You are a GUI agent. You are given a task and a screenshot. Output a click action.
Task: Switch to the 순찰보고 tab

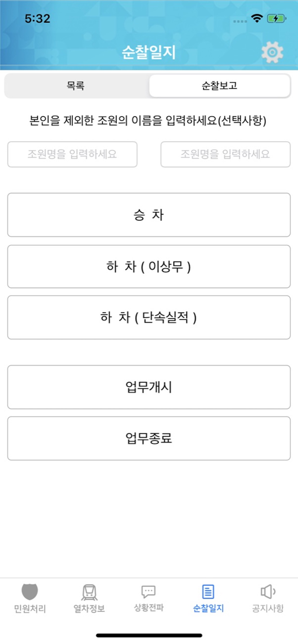tap(219, 86)
